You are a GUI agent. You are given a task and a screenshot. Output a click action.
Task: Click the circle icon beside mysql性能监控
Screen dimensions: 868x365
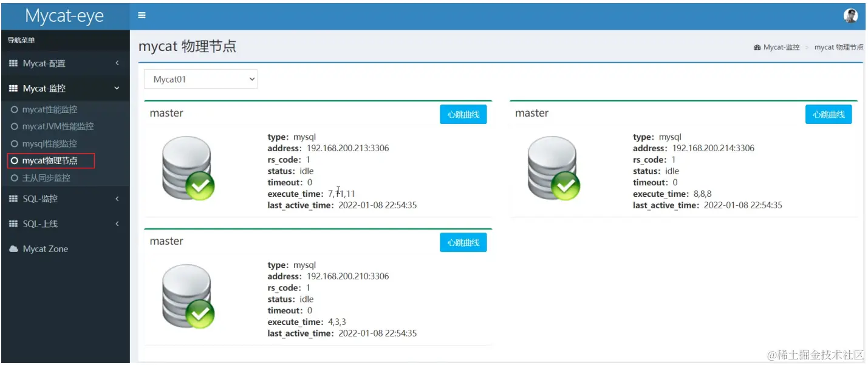15,144
